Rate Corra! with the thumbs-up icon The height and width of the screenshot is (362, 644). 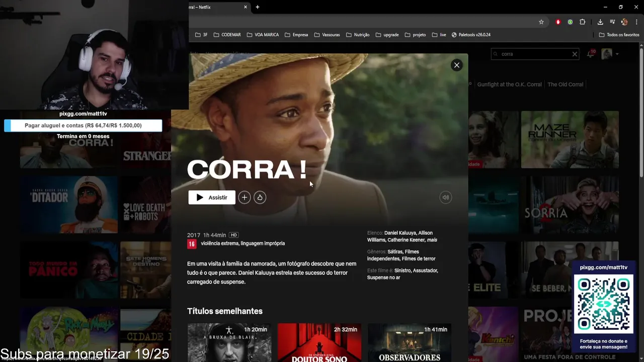260,198
